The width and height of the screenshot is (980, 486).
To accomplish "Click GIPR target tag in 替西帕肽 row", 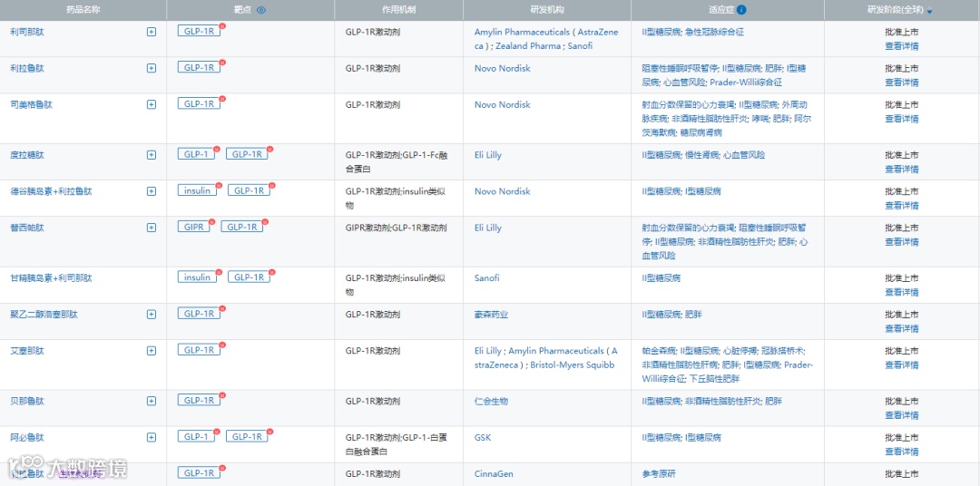I will (x=194, y=227).
